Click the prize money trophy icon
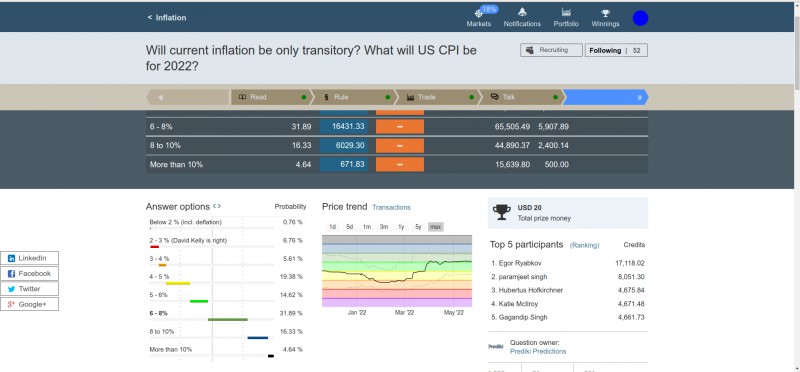Screen dimensions: 800x372 [x=502, y=212]
